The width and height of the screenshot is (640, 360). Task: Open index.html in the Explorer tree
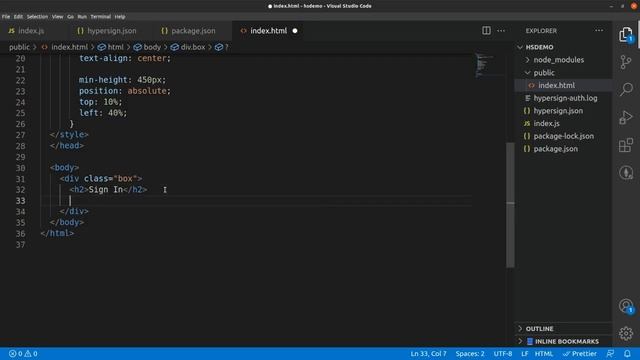(x=563, y=85)
